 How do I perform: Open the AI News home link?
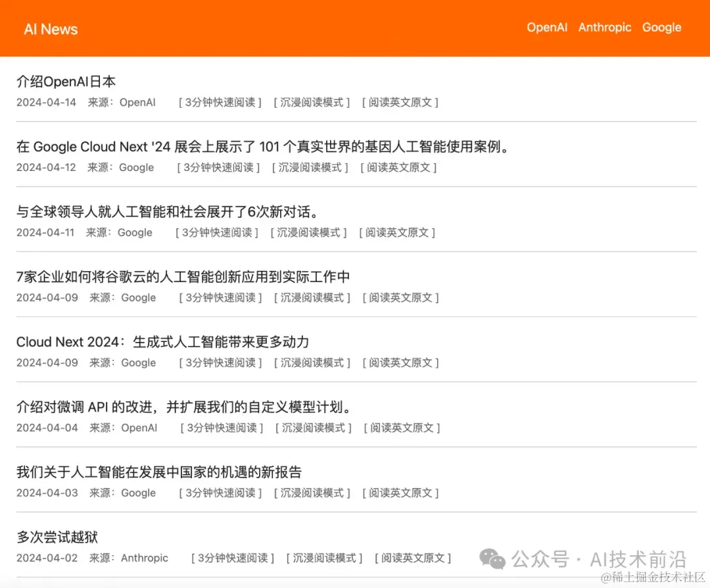click(51, 29)
